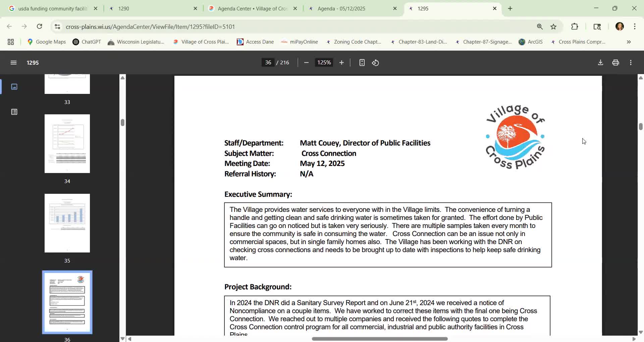Go forward to the next page

24,26
